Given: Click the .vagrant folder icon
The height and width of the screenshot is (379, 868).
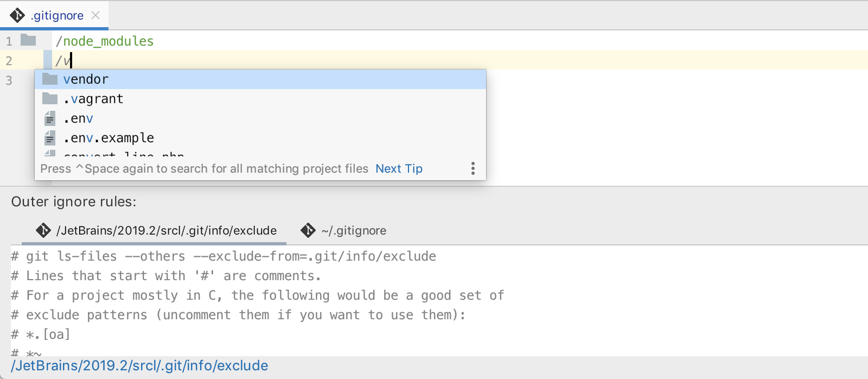Looking at the screenshot, I should (x=50, y=99).
